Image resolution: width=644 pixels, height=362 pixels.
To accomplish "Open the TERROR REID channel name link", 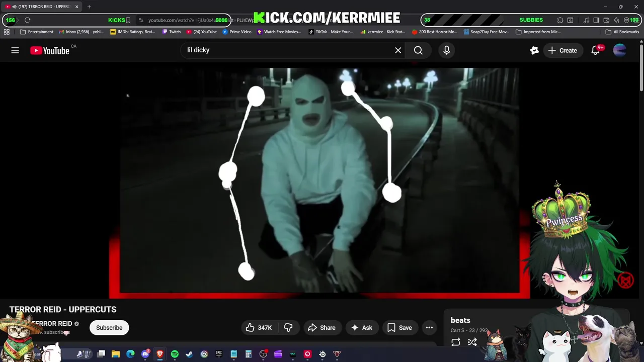I will [52, 324].
